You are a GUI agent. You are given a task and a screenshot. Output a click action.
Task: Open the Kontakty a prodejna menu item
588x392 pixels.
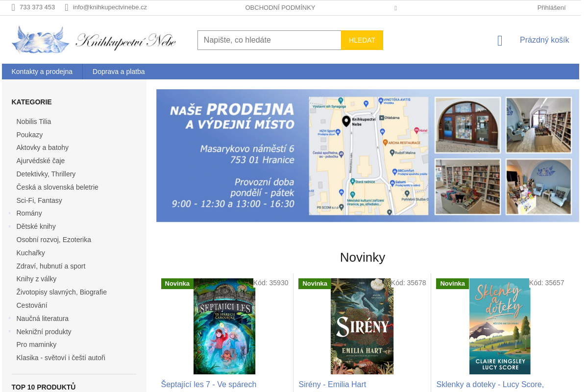click(42, 72)
